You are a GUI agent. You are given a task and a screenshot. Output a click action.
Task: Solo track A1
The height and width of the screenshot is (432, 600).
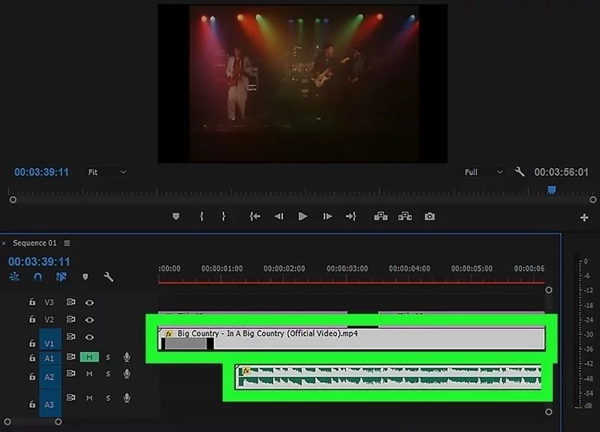click(x=108, y=357)
